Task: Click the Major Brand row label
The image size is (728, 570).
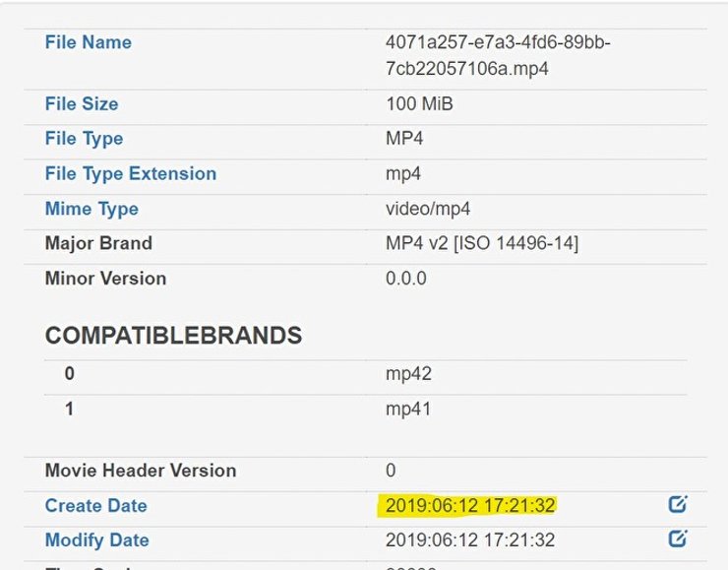Action: [x=98, y=242]
